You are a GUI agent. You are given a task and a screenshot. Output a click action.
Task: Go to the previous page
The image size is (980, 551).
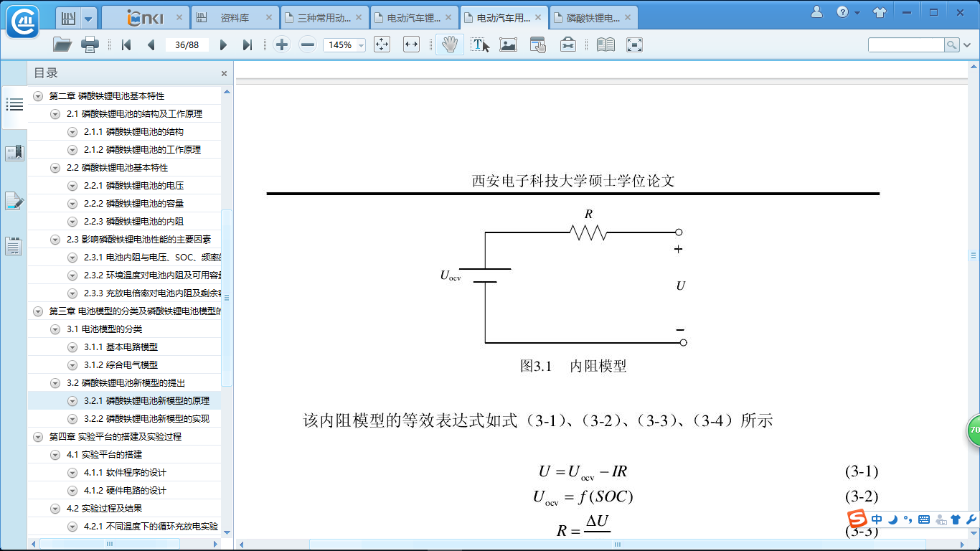pos(151,44)
